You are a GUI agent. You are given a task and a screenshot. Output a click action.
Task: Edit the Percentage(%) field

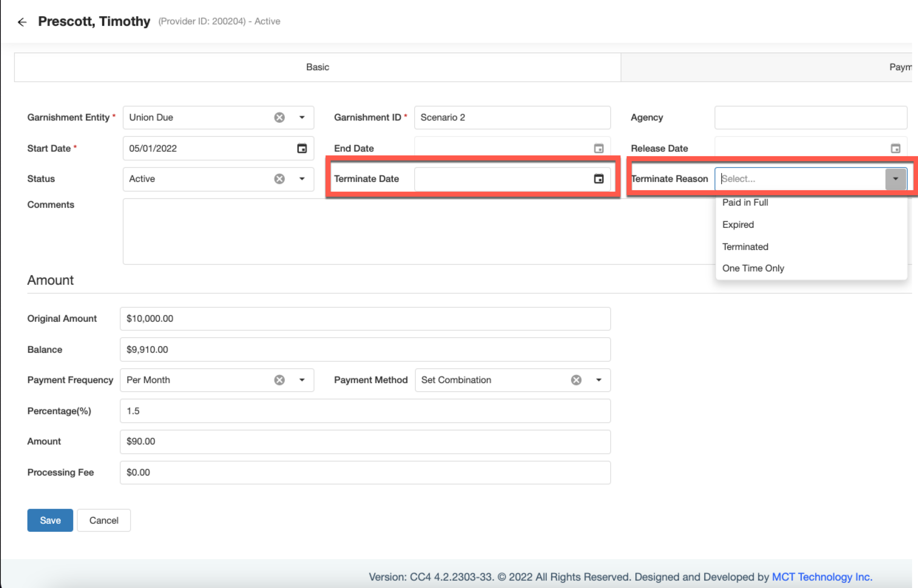(365, 411)
